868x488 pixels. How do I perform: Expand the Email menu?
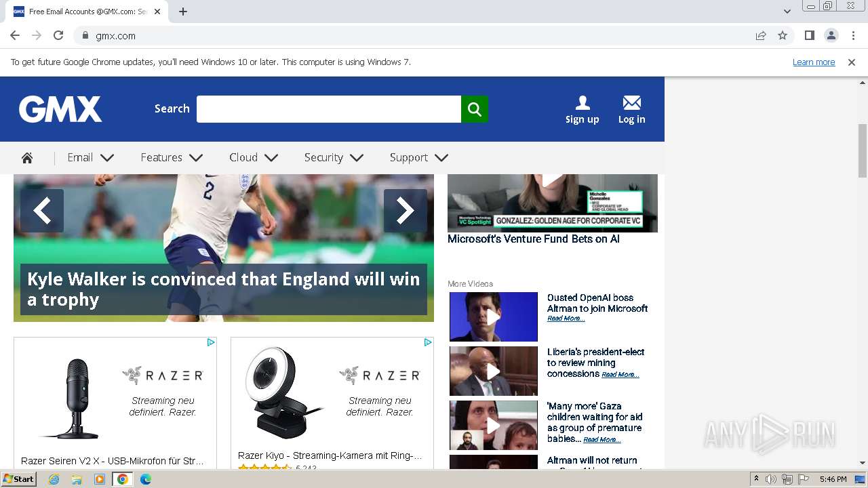[91, 158]
